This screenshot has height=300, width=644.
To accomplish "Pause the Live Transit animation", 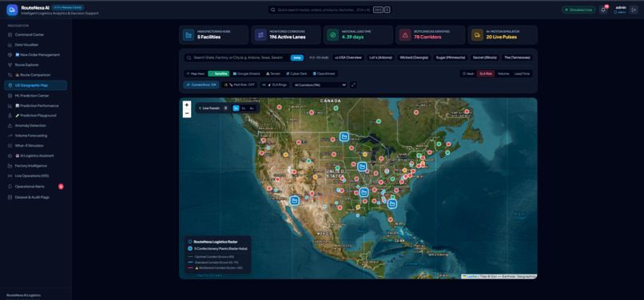I will click(225, 109).
